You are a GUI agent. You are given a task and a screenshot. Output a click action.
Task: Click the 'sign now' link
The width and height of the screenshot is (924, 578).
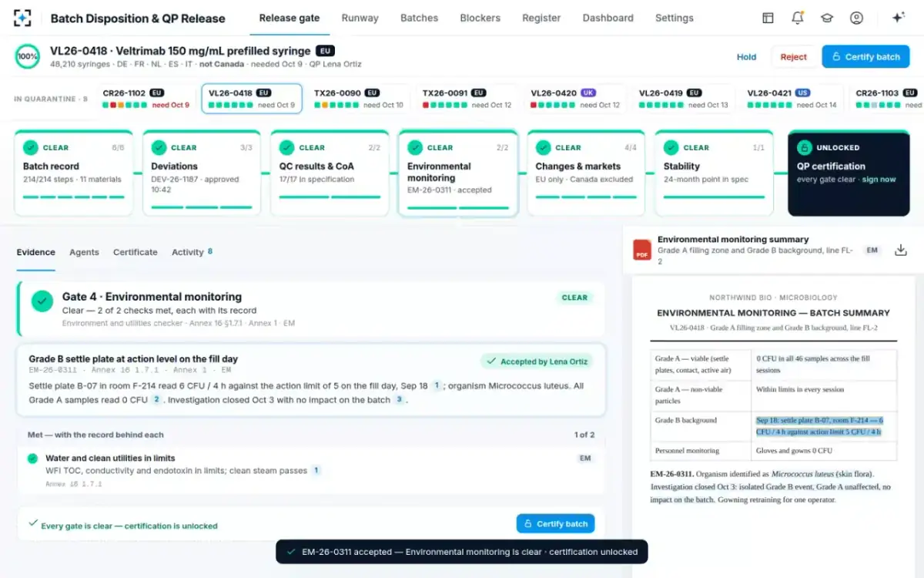879,180
